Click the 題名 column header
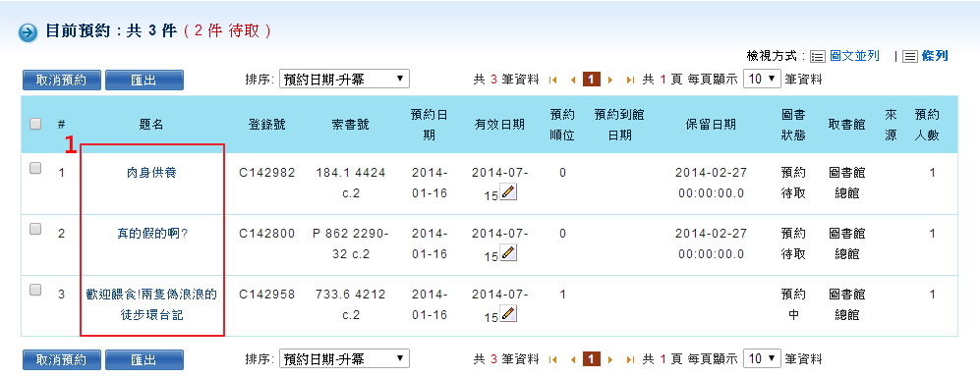 pyautogui.click(x=151, y=125)
